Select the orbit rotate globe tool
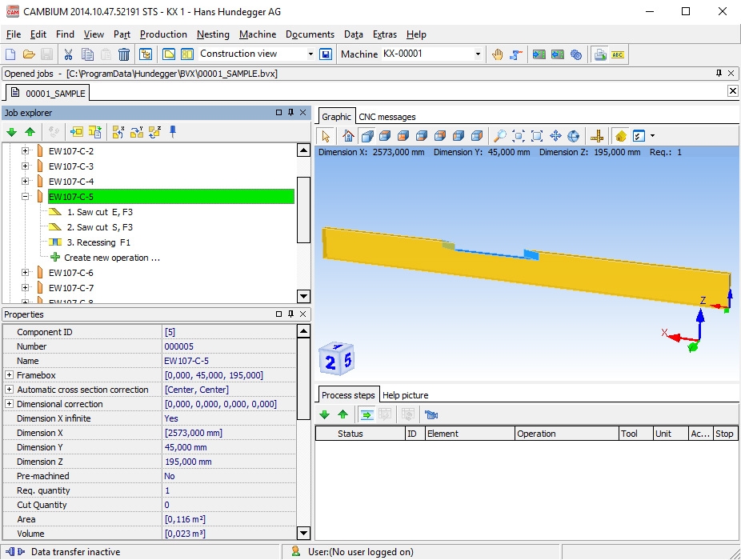741x560 pixels. 573,136
